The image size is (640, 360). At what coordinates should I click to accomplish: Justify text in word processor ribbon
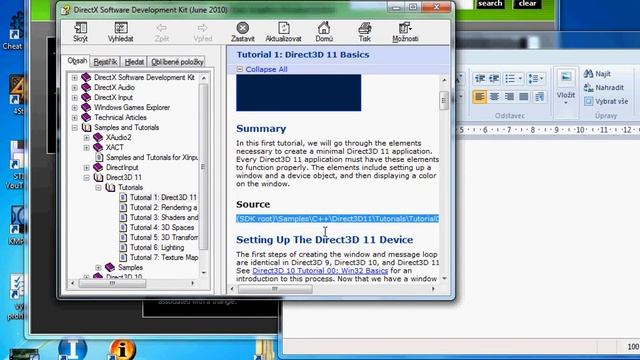524,97
